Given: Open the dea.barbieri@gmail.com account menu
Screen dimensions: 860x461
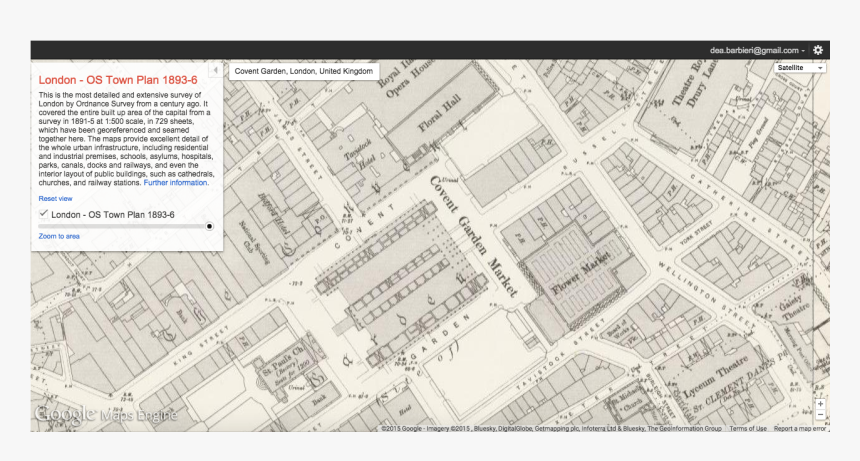Looking at the screenshot, I should (x=757, y=50).
